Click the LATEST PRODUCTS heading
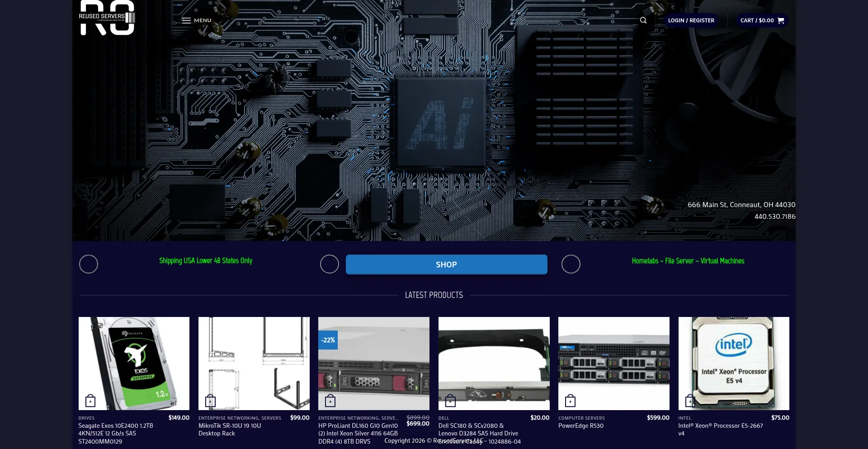 [x=434, y=295]
